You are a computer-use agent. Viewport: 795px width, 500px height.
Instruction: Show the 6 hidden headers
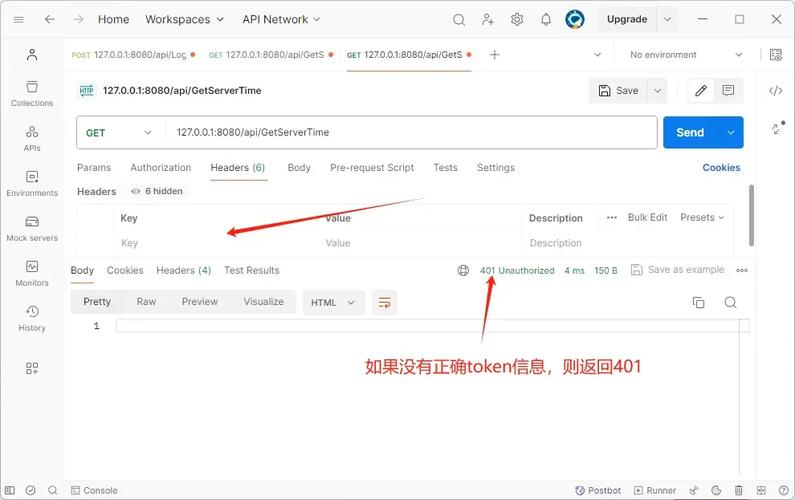tap(157, 191)
